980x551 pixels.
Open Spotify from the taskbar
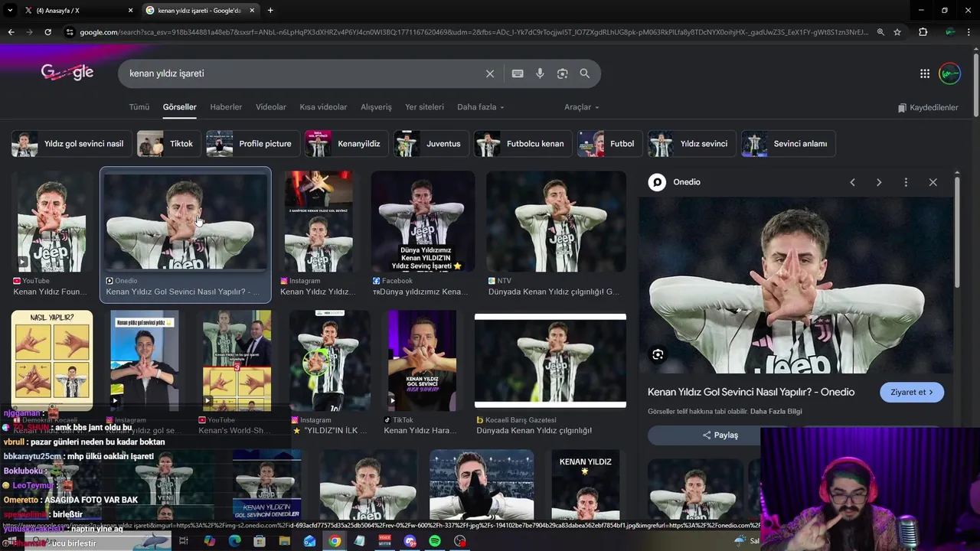point(435,541)
